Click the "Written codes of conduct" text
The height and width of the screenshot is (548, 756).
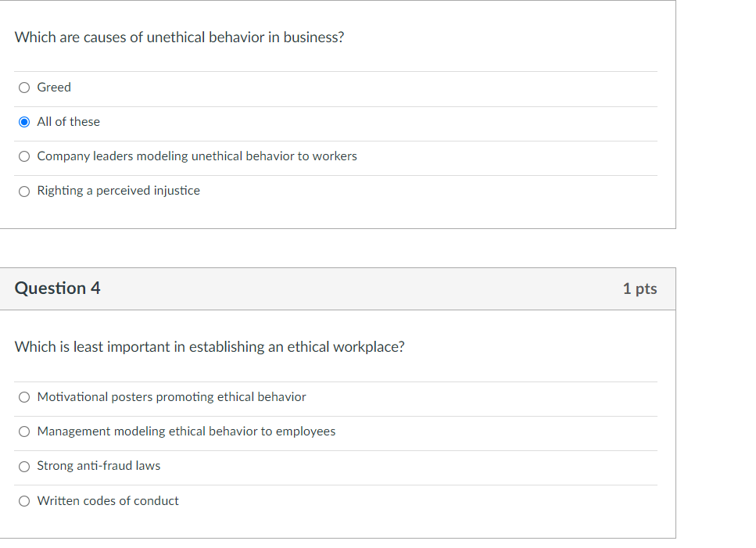[108, 500]
